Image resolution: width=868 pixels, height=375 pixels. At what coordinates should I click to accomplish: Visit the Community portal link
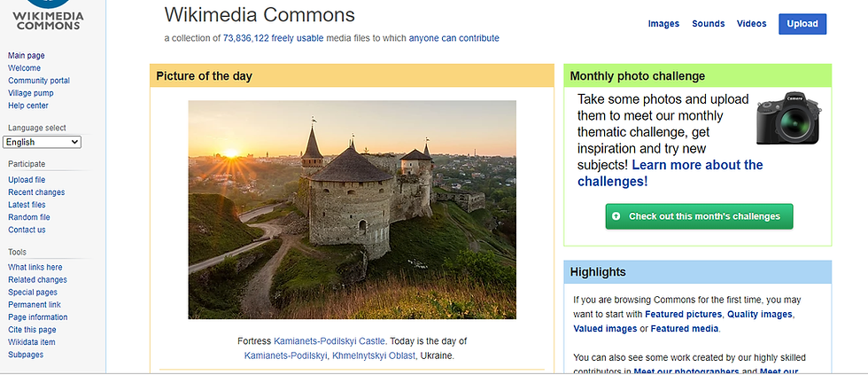(38, 81)
